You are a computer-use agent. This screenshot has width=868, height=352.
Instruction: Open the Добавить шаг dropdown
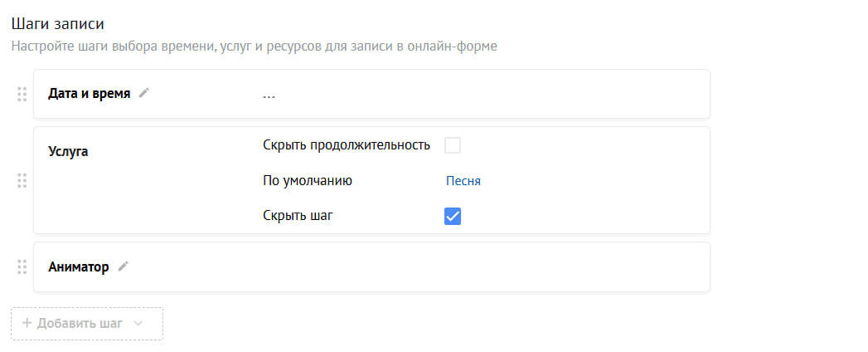(87, 323)
